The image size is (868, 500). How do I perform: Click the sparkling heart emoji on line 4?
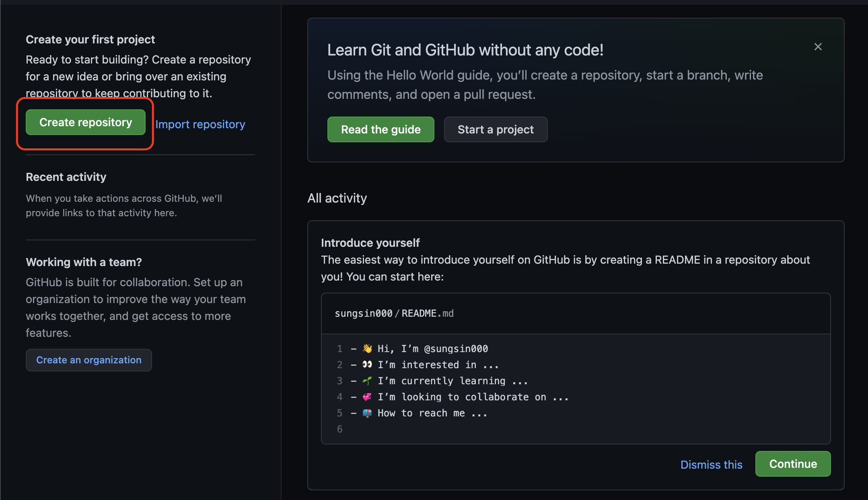pos(367,397)
